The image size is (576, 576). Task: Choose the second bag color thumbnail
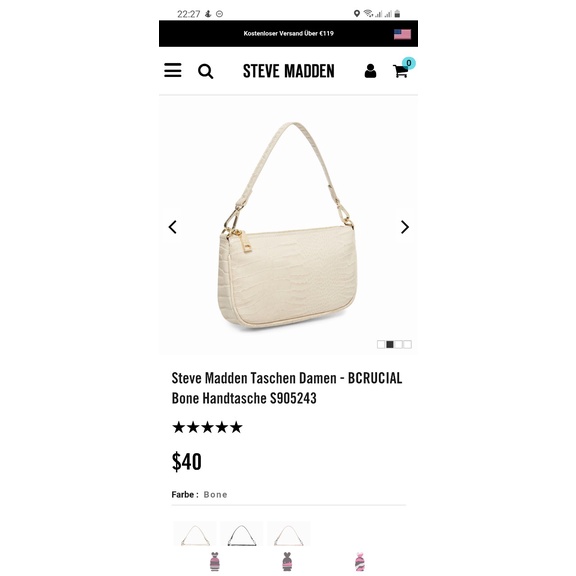pyautogui.click(x=241, y=533)
